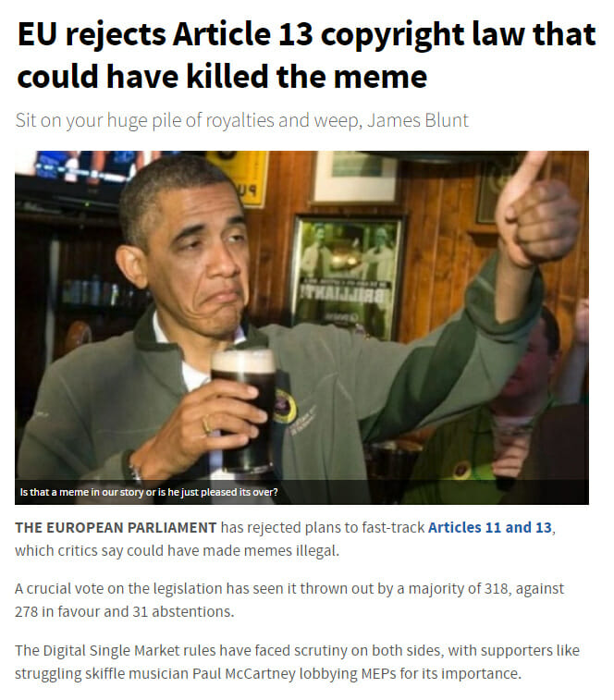614x700 pixels.
Task: Click the yellow sign on the pub wall
Action: 243,178
